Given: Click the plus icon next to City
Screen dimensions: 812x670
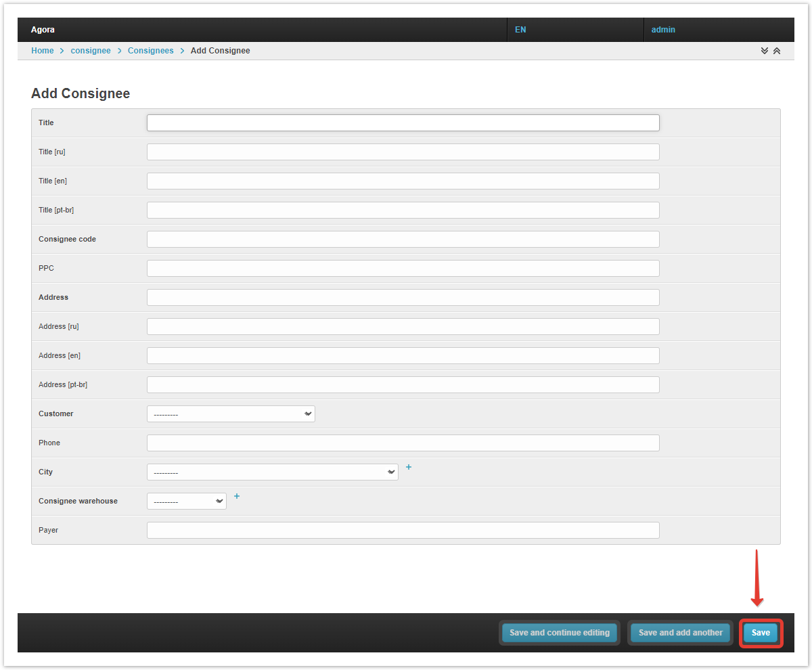Looking at the screenshot, I should click(x=409, y=467).
